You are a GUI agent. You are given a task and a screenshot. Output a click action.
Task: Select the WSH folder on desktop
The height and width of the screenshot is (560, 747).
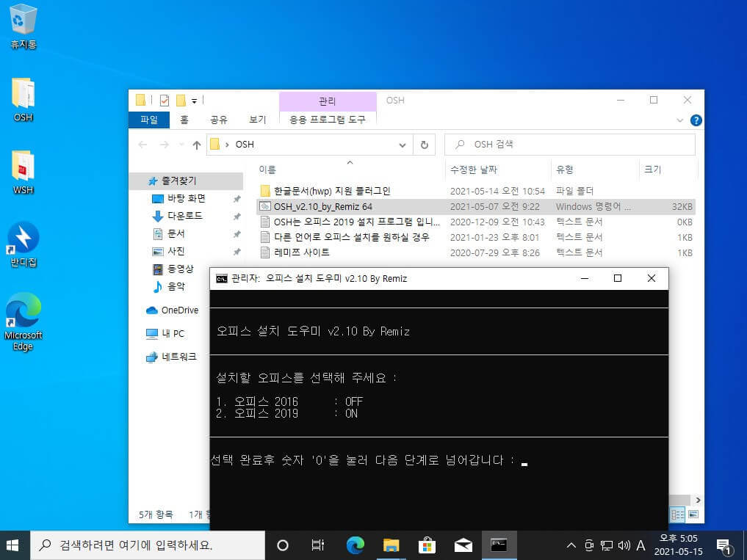[x=23, y=172]
